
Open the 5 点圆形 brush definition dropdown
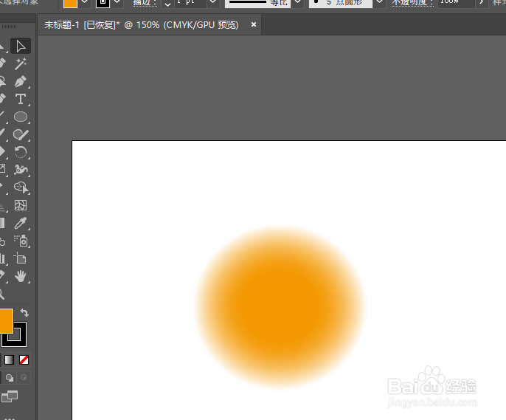pos(378,3)
